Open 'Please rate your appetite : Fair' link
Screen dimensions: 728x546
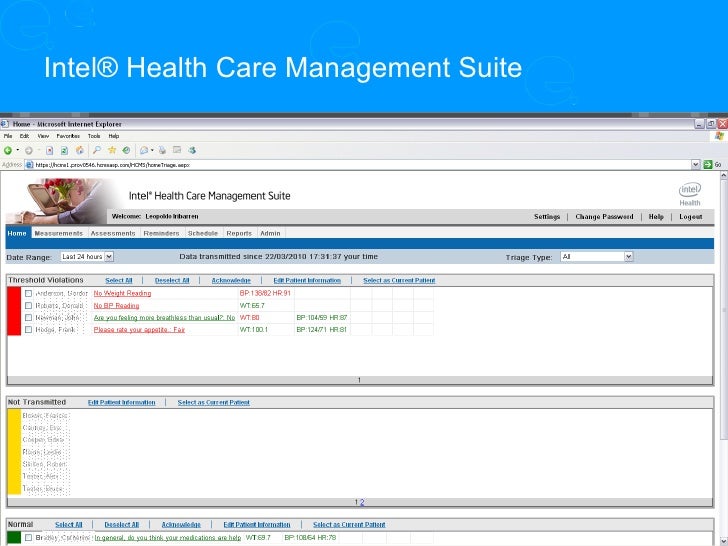139,330
